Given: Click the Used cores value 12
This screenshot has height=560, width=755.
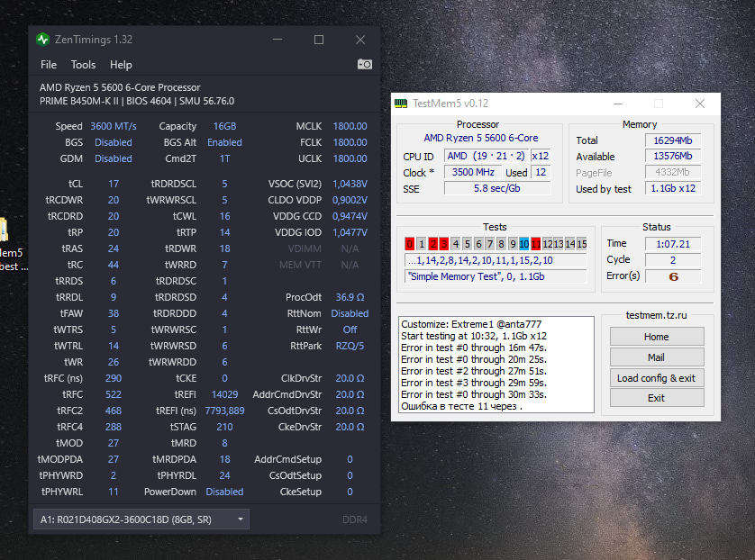Looking at the screenshot, I should (541, 172).
